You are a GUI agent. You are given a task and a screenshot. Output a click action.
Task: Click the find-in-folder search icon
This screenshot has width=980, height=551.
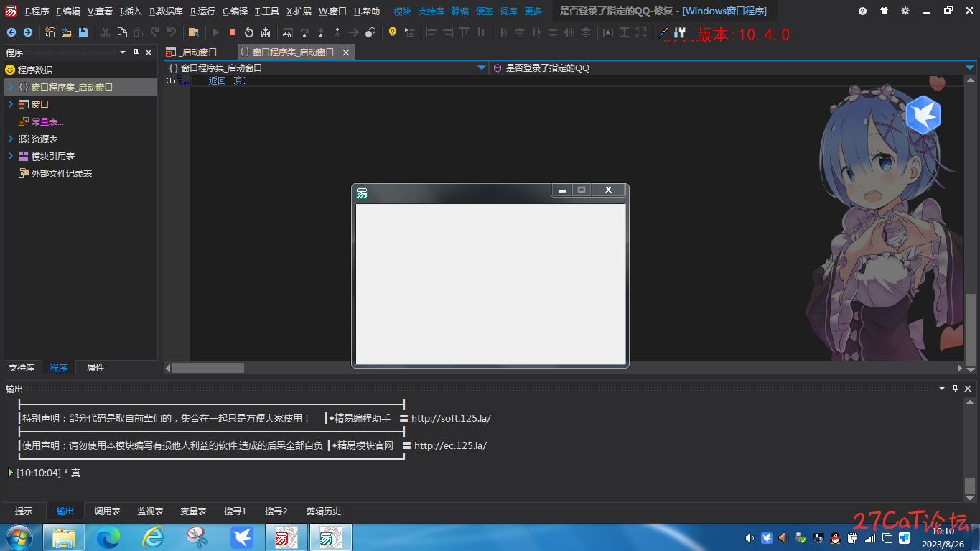(193, 32)
